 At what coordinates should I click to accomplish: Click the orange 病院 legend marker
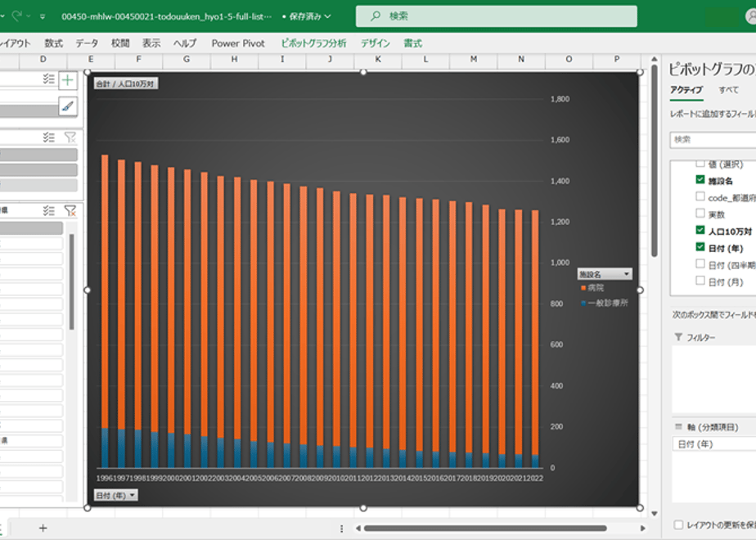pyautogui.click(x=583, y=288)
